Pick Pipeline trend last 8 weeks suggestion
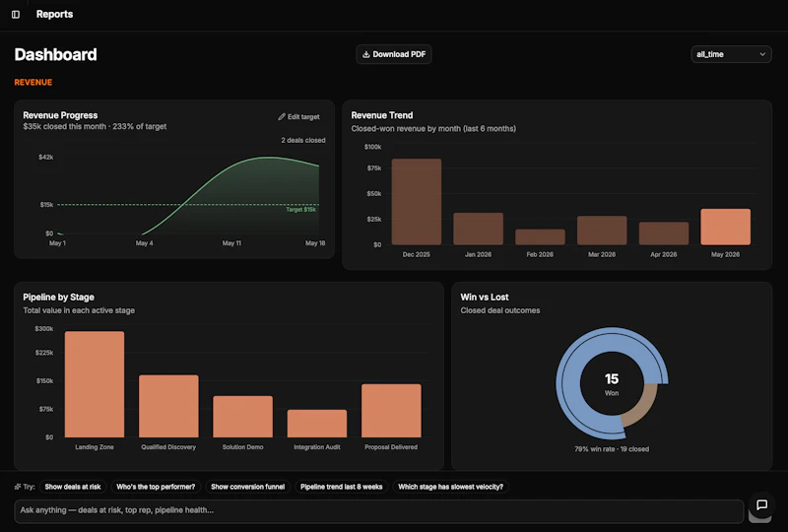 click(341, 487)
